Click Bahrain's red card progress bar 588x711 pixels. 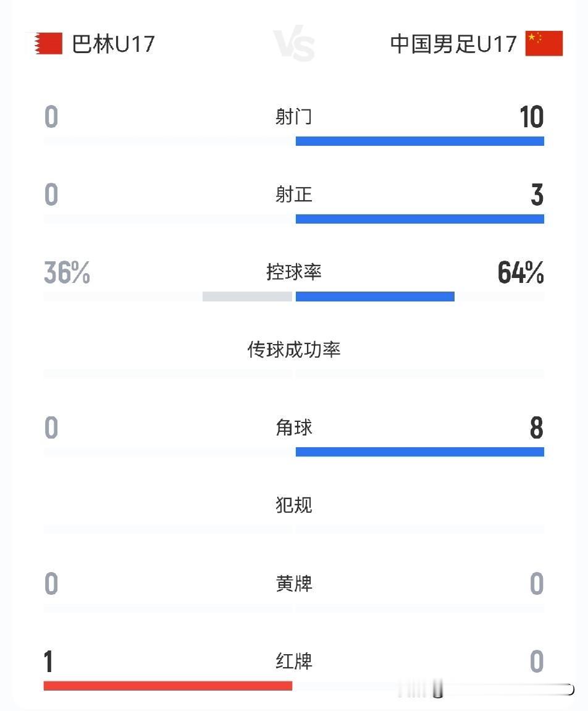(168, 686)
